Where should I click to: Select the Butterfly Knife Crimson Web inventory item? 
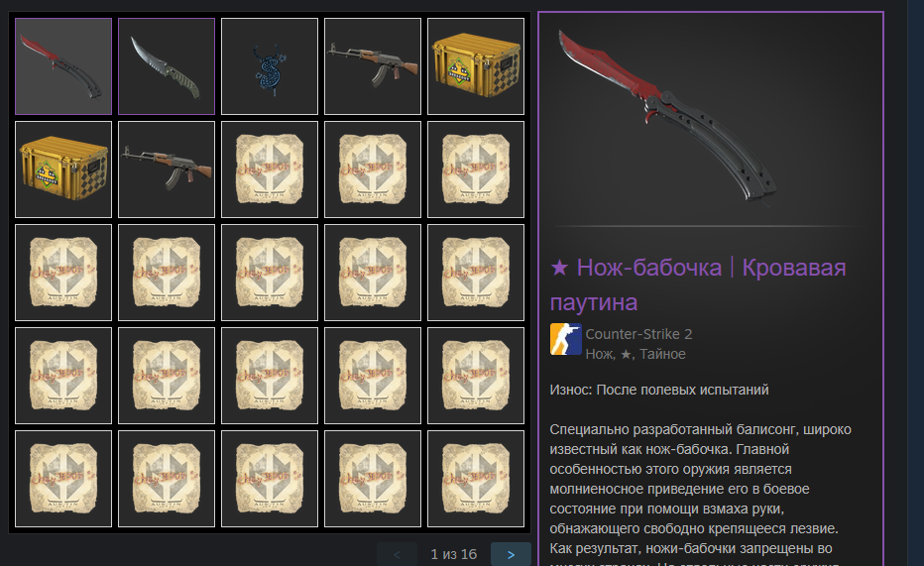63,66
